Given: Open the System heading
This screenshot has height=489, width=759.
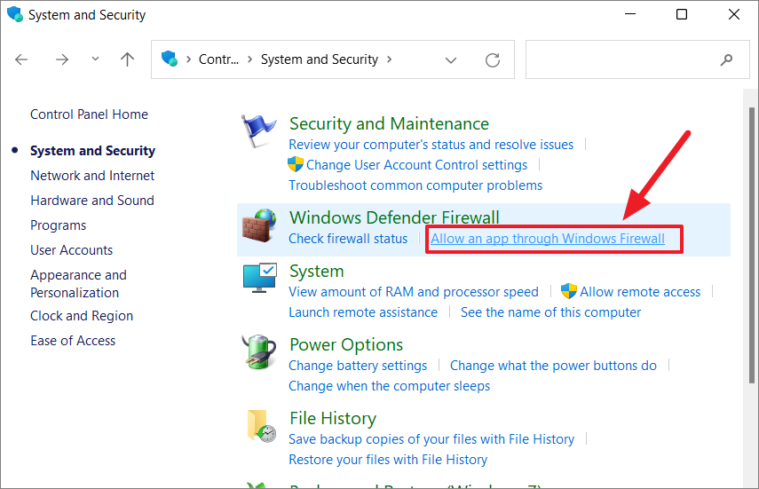Looking at the screenshot, I should (x=317, y=271).
